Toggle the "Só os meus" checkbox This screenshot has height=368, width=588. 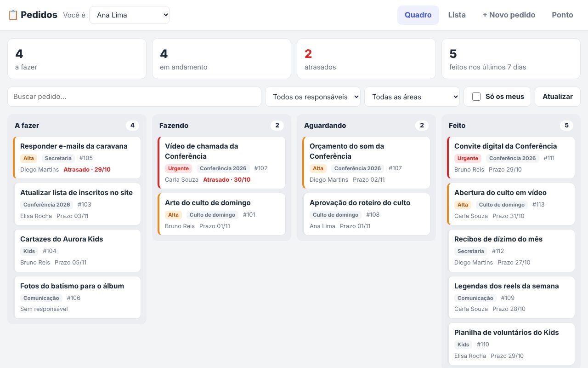coord(476,97)
